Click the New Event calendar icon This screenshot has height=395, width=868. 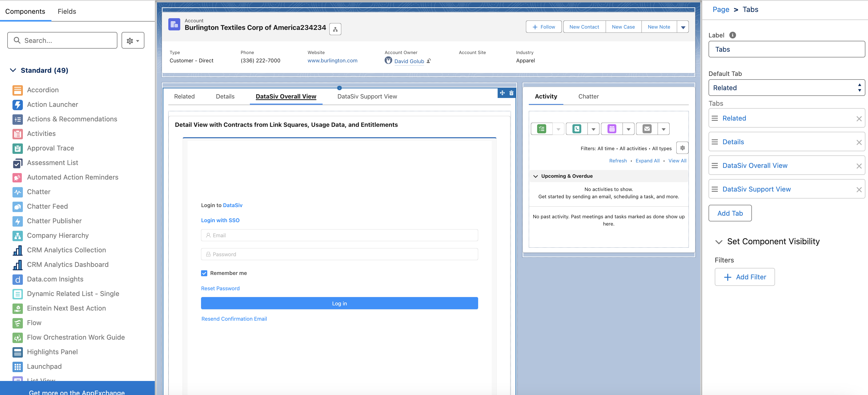pyautogui.click(x=612, y=129)
